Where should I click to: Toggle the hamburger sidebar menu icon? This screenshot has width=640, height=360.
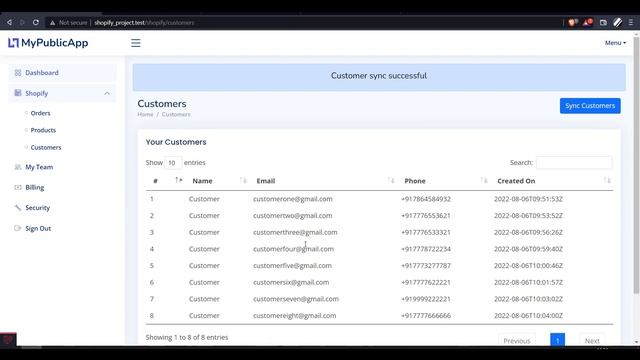tap(136, 43)
